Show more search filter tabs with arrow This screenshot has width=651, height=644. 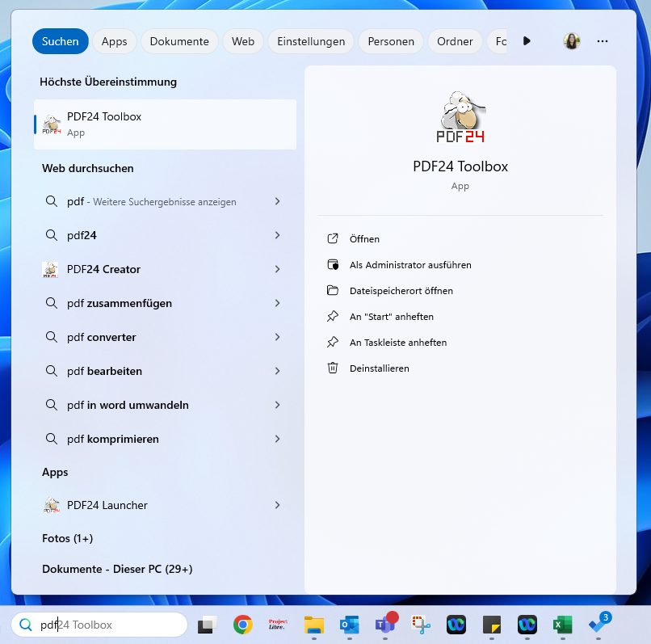[527, 41]
